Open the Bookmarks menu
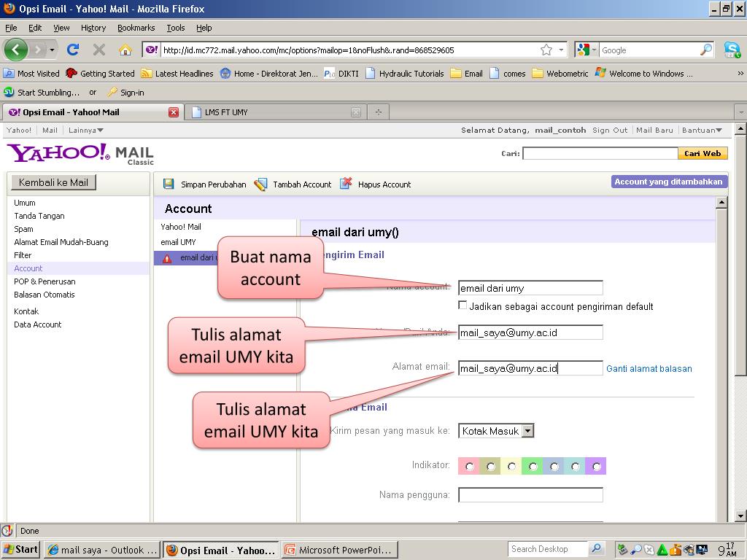This screenshot has width=747, height=560. click(x=136, y=28)
